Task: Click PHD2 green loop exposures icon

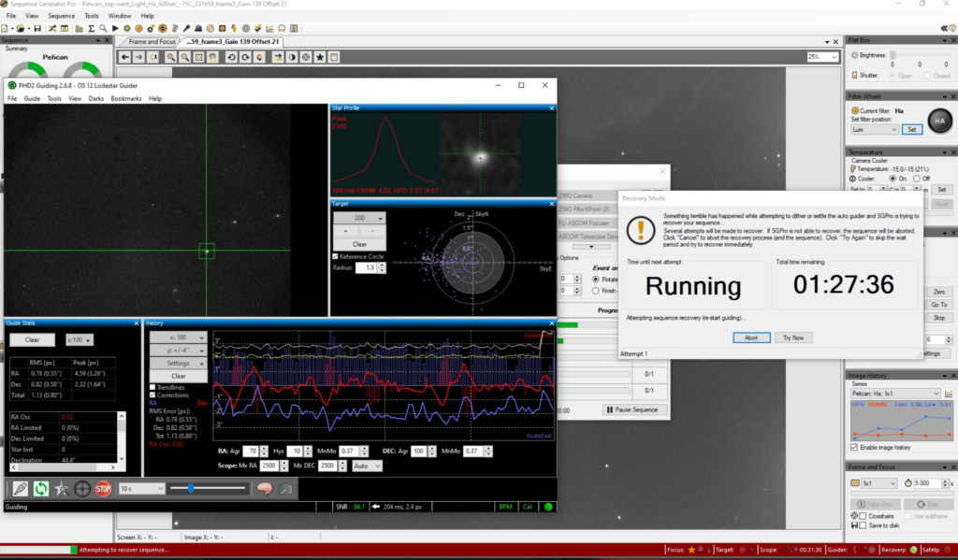Action: (41, 489)
